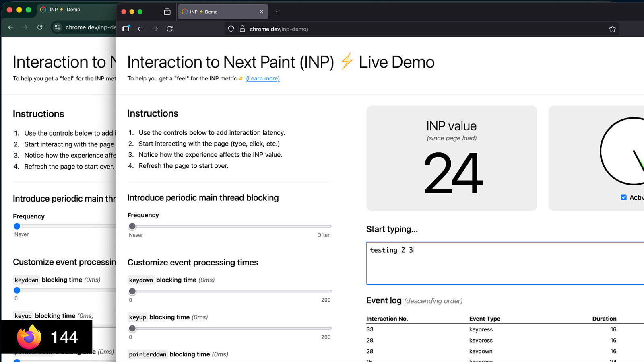Go back in the Firefox window
Screen dimensions: 644x362
(x=140, y=29)
